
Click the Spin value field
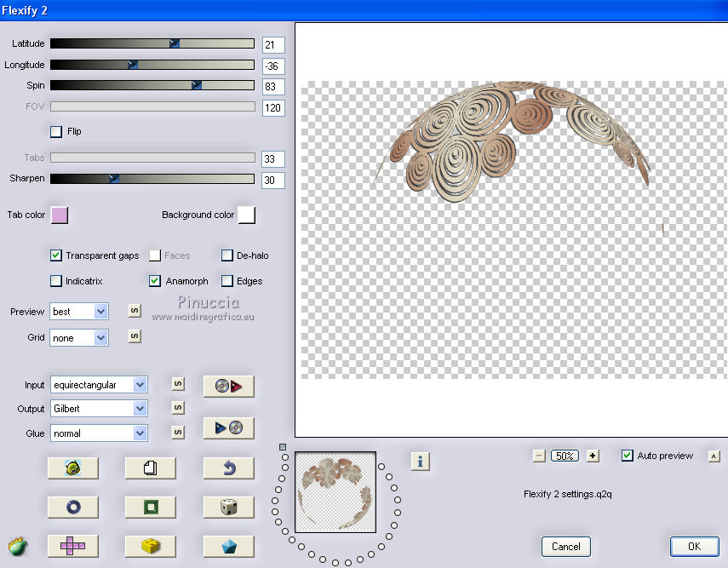click(273, 86)
